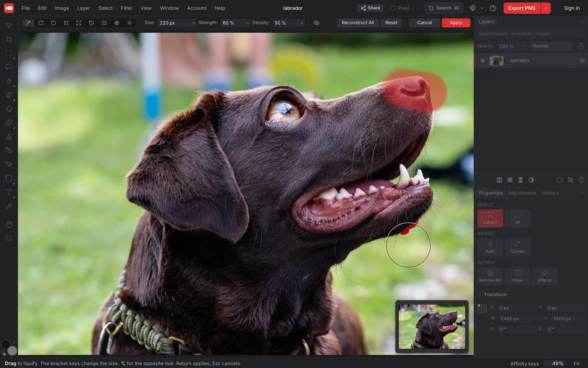
Task: Select the Rectangular Marquee tool
Action: pos(9,53)
